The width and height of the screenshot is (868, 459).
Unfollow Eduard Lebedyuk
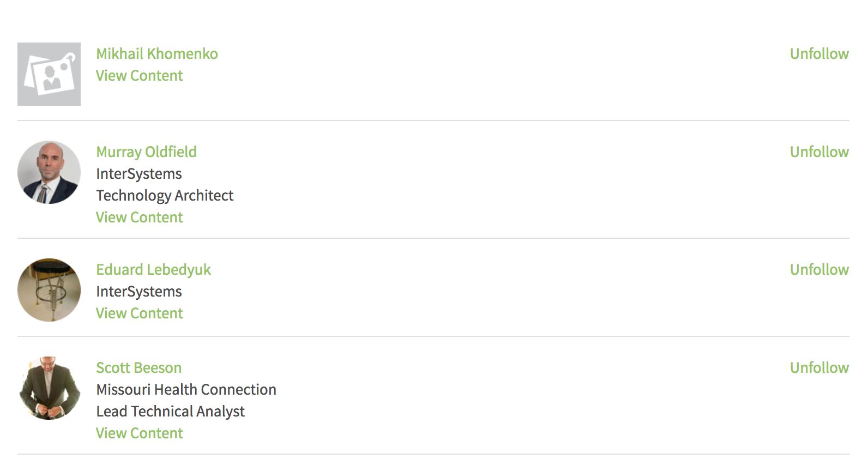(819, 269)
